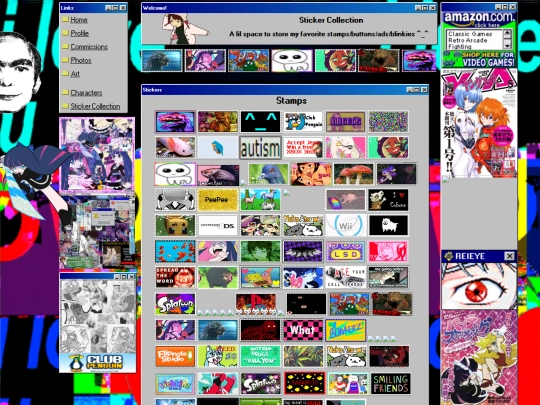This screenshot has height=405, width=540.
Task: Click the Amazon list scroll down arrow
Action: [507, 45]
